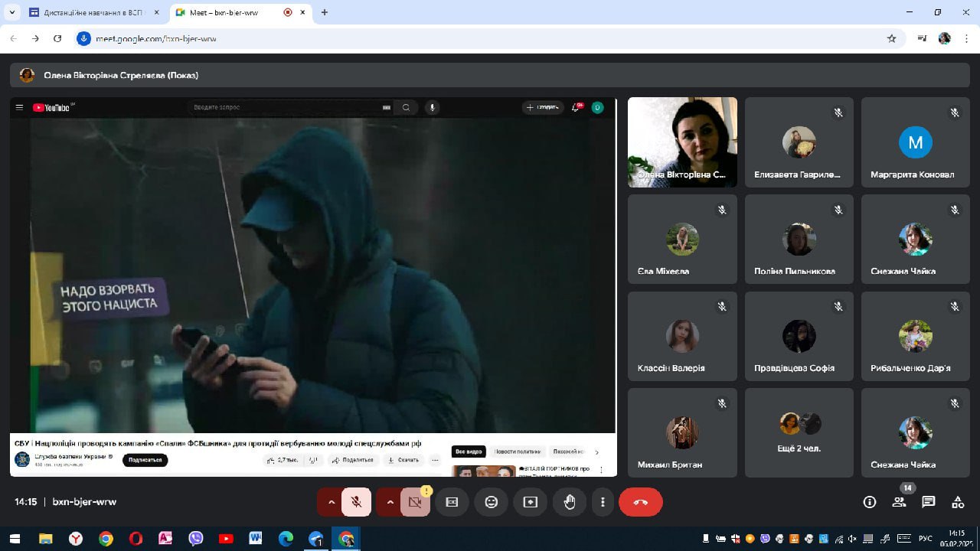Start presenting your screen
This screenshot has height=551, width=980.
531,502
